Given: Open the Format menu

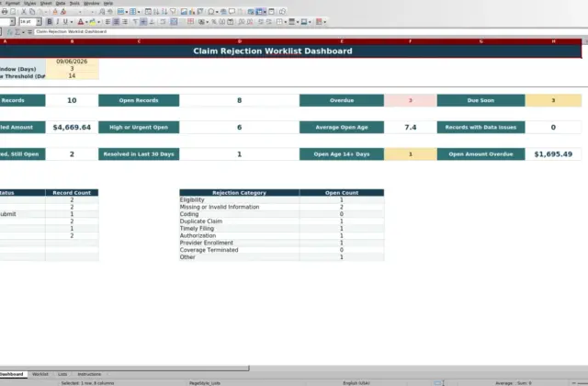Looking at the screenshot, I should [x=12, y=3].
